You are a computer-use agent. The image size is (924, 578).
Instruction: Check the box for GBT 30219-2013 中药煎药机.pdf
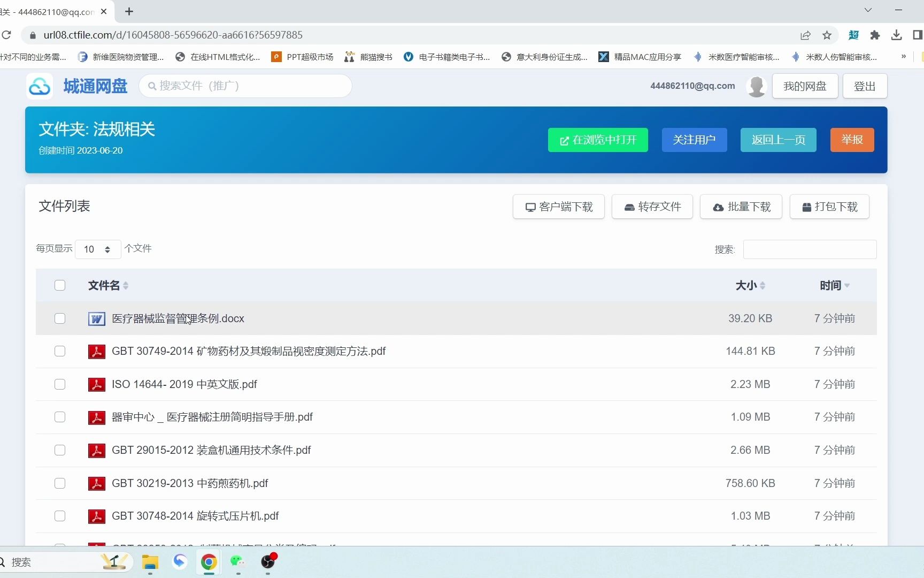coord(60,483)
